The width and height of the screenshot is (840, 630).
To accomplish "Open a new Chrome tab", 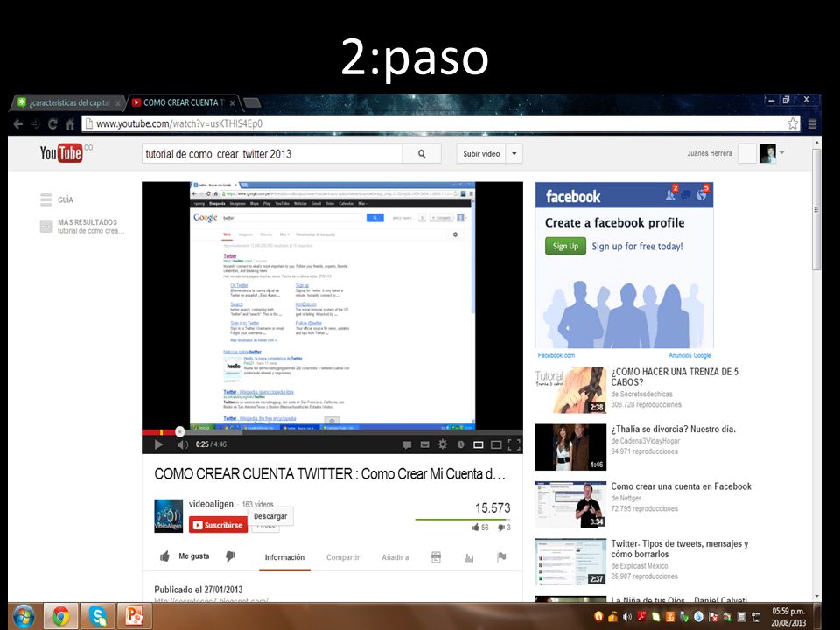I will coord(252,102).
